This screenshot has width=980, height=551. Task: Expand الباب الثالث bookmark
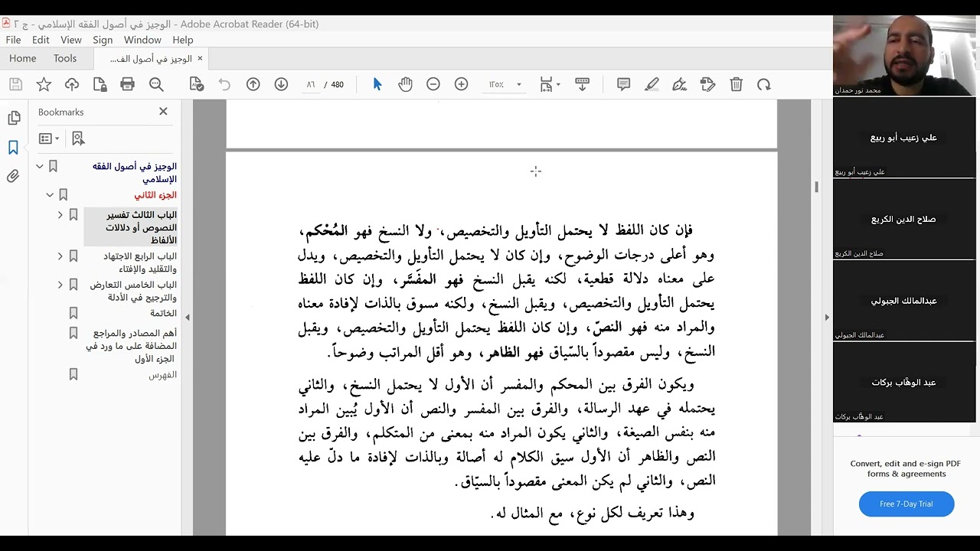pos(60,215)
